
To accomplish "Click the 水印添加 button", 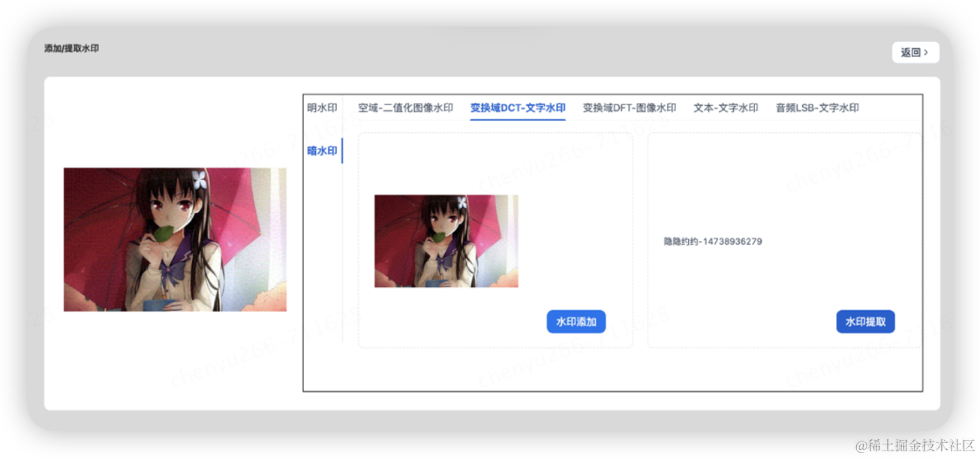I will 576,321.
